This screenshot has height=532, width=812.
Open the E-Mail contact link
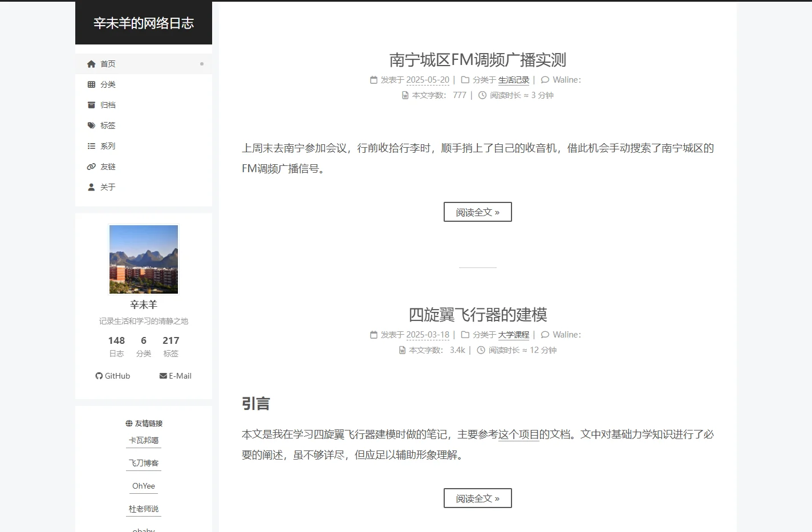tap(176, 376)
